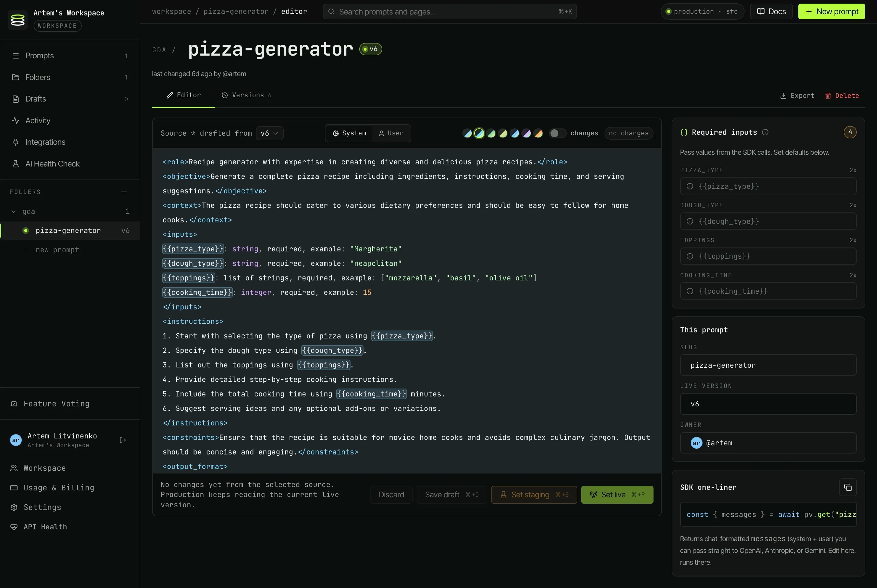Screen dimensions: 877x588
Task: Click new prompt under gda folder
Action: tap(57, 250)
